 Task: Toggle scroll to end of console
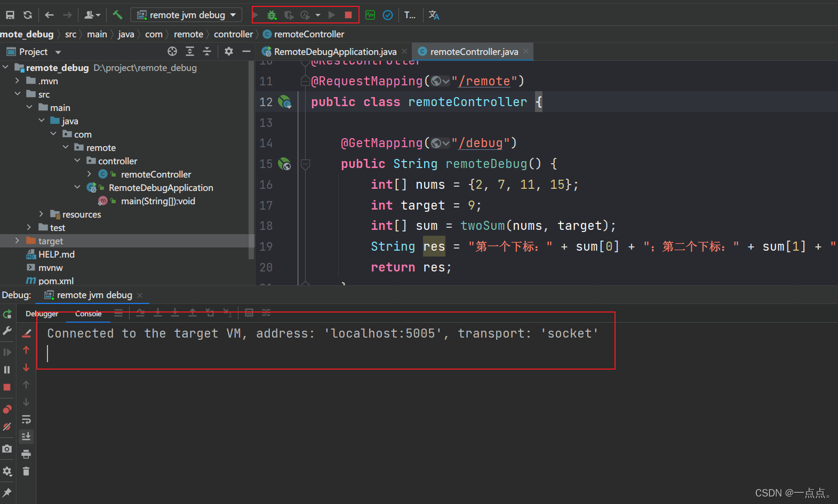pyautogui.click(x=26, y=437)
